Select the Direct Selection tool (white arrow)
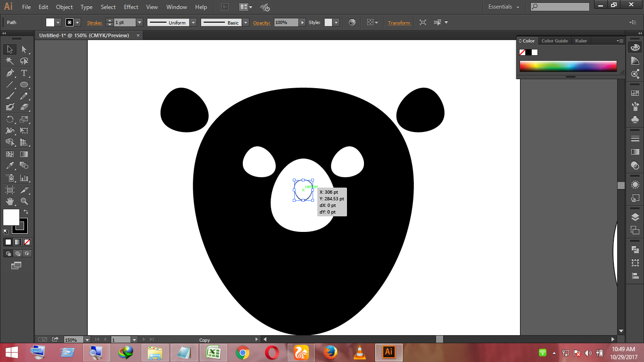The image size is (644, 362). (x=24, y=49)
